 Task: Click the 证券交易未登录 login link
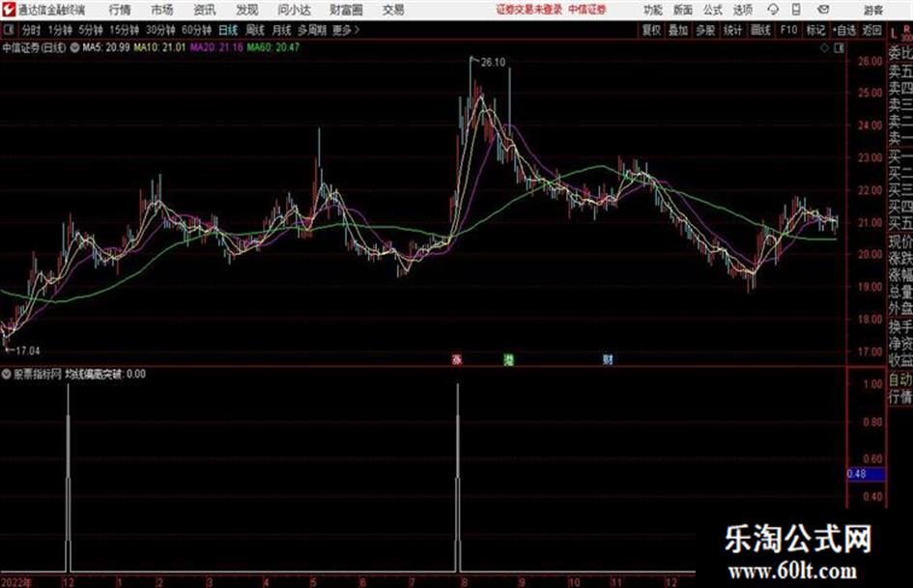tap(529, 10)
